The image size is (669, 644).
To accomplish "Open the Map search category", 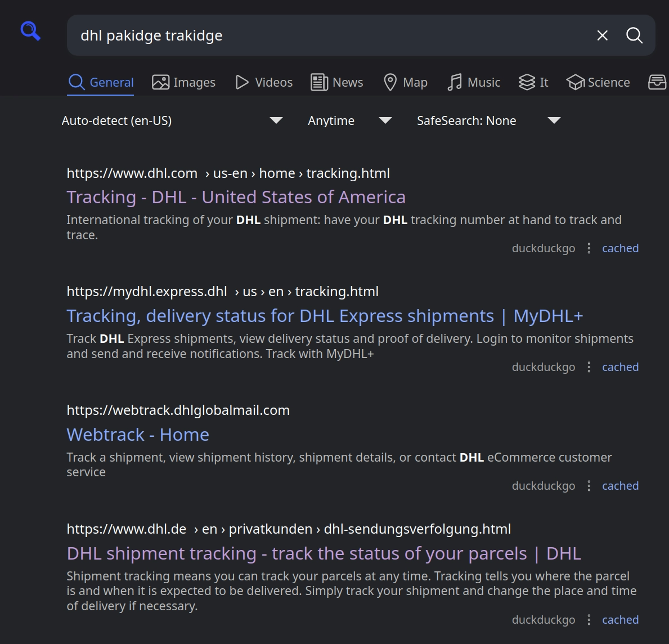I will pos(405,82).
